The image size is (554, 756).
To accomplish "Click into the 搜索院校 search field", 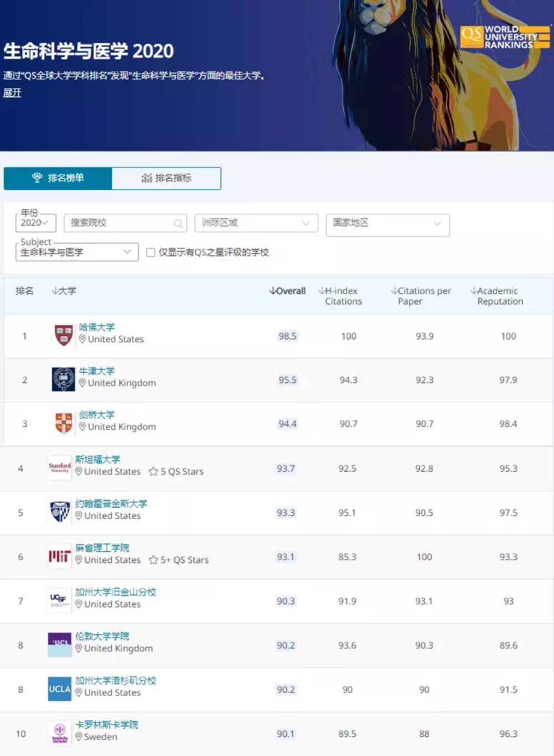I will click(119, 223).
